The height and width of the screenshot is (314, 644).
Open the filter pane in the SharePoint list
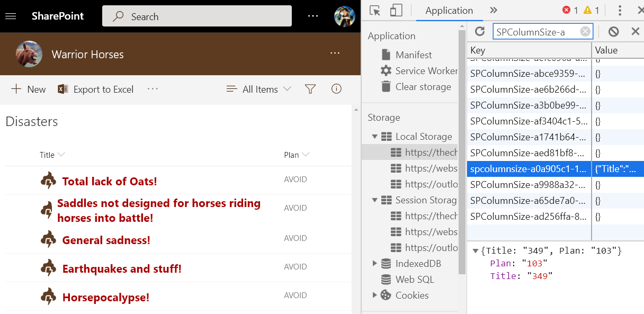pyautogui.click(x=310, y=89)
